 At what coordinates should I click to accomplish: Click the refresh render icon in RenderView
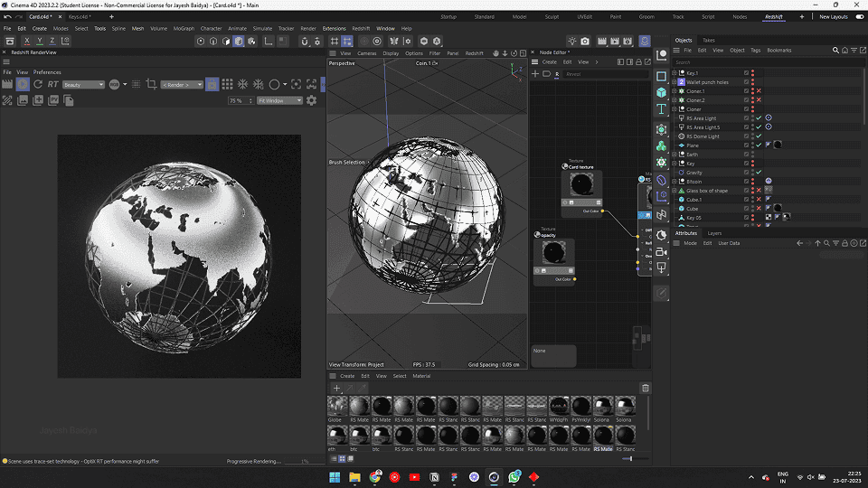[38, 84]
